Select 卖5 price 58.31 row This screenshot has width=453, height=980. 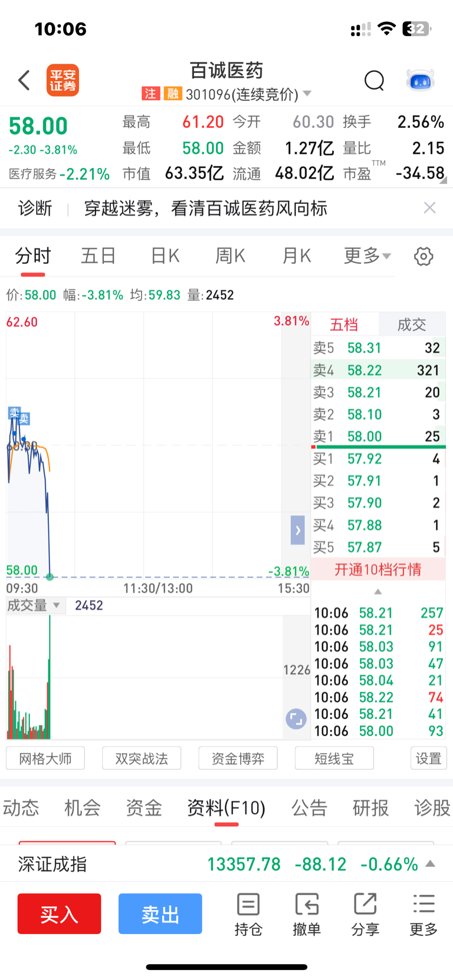[x=378, y=348]
